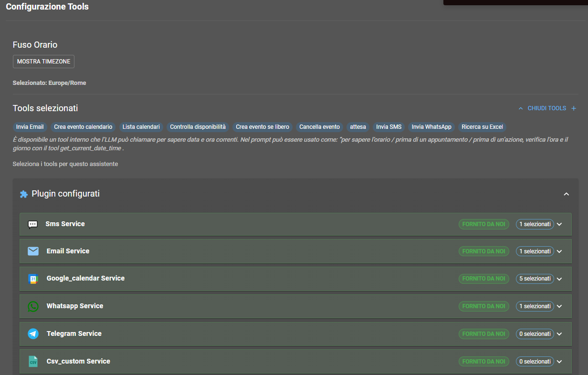Expand the Telegram Service plugin section
The image size is (588, 375).
point(559,333)
